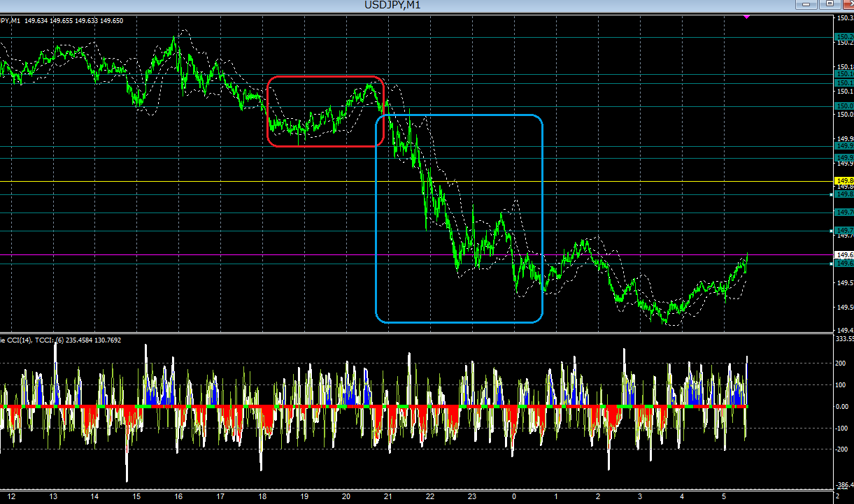
Task: Click the USDJPY,M1 window title
Action: (392, 6)
